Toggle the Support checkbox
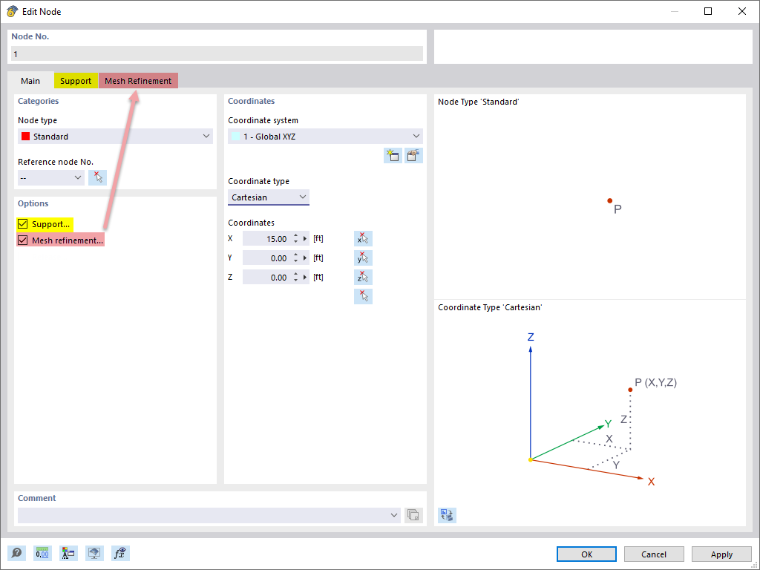The width and height of the screenshot is (760, 570). [23, 224]
